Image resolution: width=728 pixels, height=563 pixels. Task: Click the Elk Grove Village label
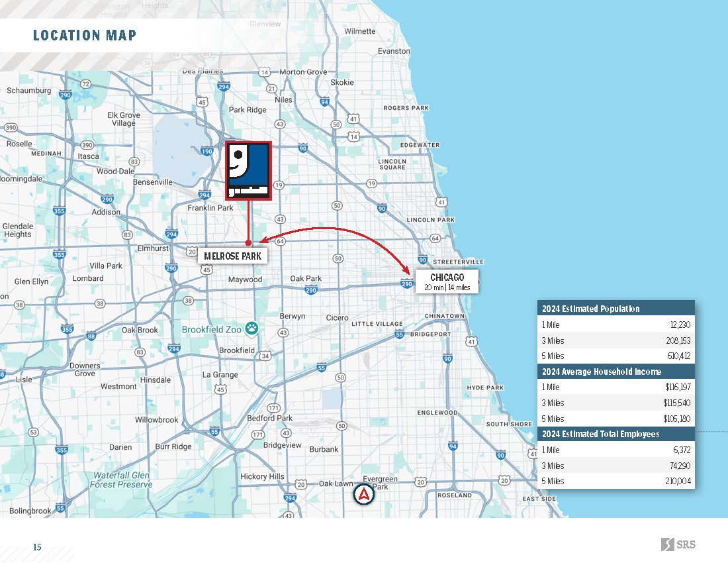tap(124, 119)
